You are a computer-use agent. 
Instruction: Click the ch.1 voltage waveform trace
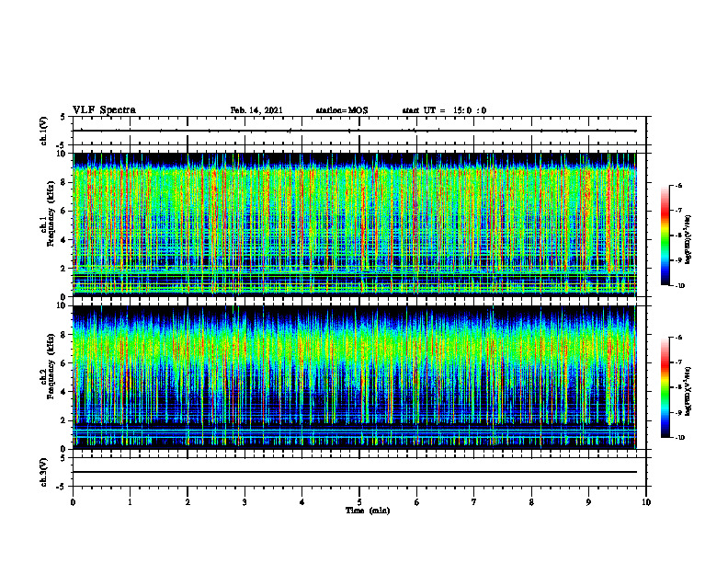[x=355, y=131]
